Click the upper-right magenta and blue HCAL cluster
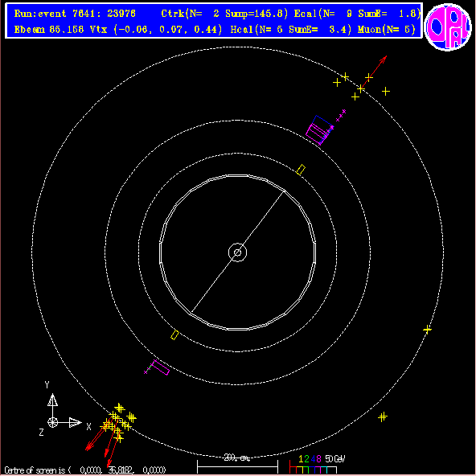Viewport: 476px width, 476px height. coord(320,129)
